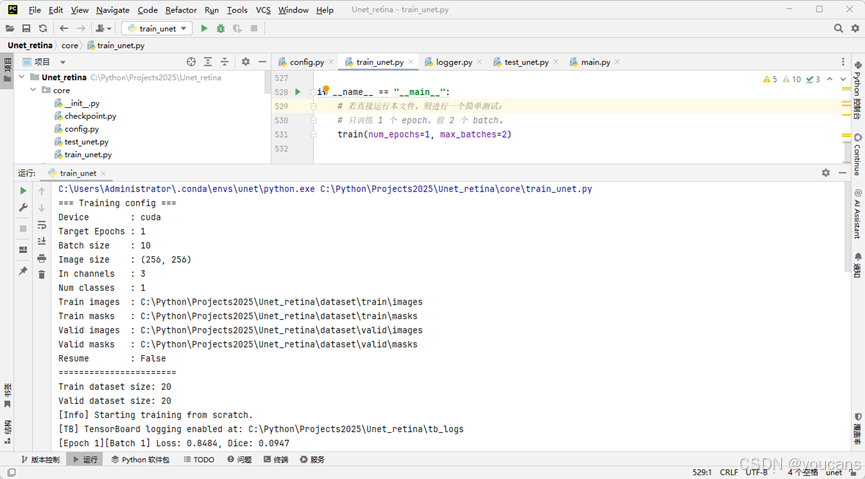Open IDE settings gear in top toolbar

point(855,28)
